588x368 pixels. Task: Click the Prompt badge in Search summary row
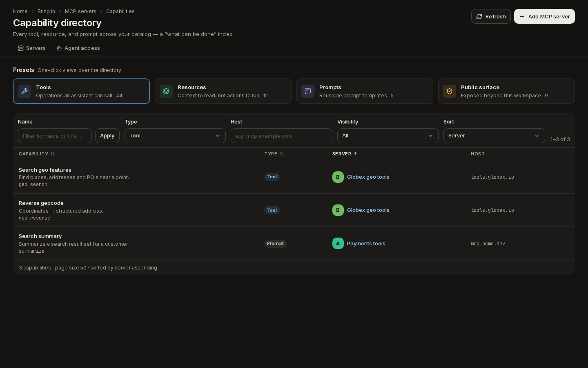point(275,243)
